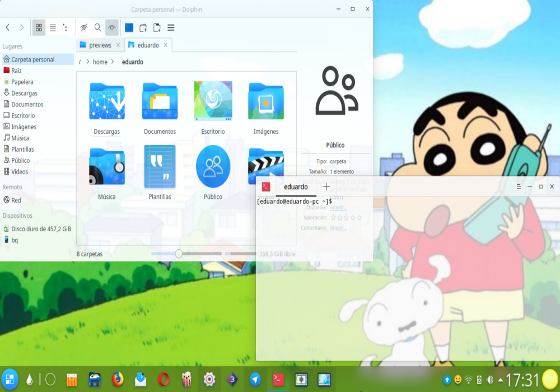Select the Plantillas folder icon

pos(160,166)
